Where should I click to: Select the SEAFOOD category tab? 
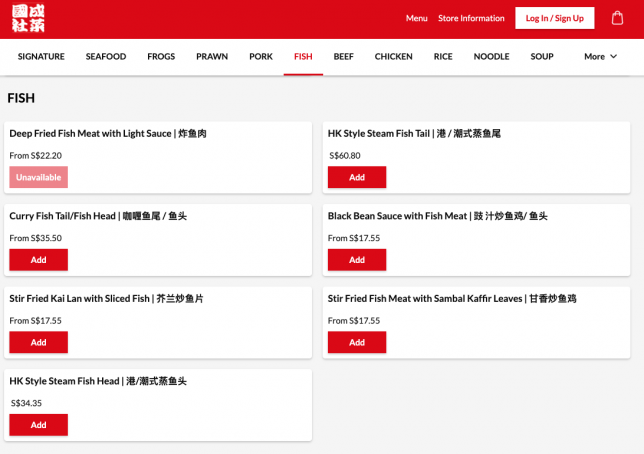click(x=106, y=57)
